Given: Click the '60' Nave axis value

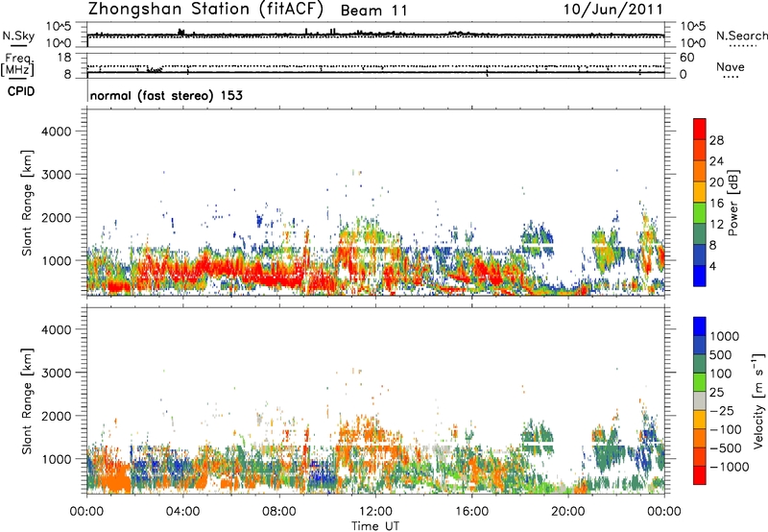Looking at the screenshot, I should click(686, 58).
